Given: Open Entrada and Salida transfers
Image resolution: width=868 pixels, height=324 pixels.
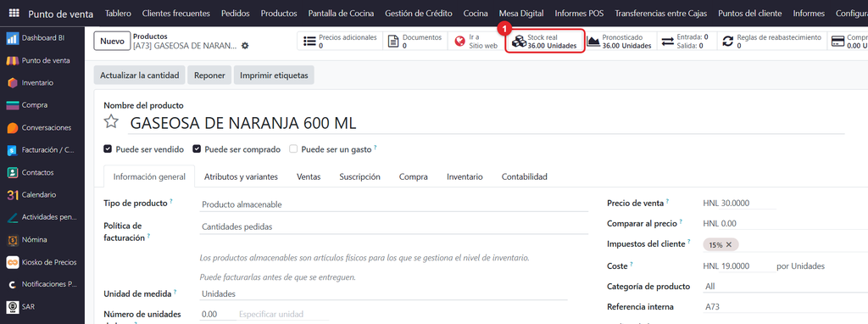Looking at the screenshot, I should click(687, 42).
